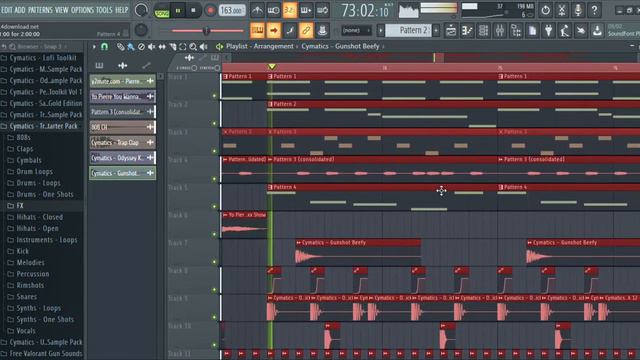640x360 pixels.
Task: Open the Pattern 2 selector dropdown
Action: pyautogui.click(x=408, y=30)
